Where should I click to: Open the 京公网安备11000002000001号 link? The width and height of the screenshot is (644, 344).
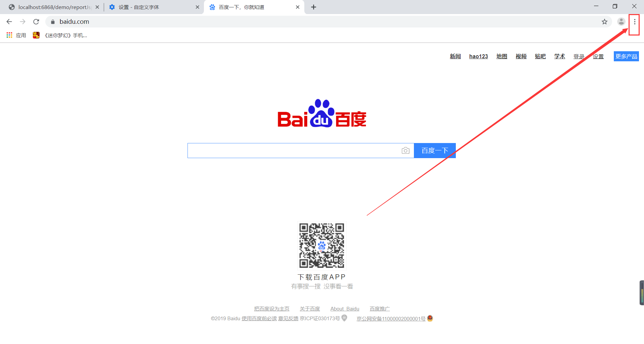click(391, 319)
